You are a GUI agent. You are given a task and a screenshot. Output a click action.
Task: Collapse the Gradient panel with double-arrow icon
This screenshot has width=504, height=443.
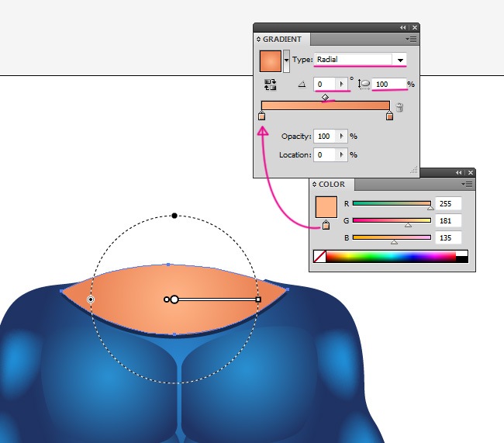[x=402, y=27]
